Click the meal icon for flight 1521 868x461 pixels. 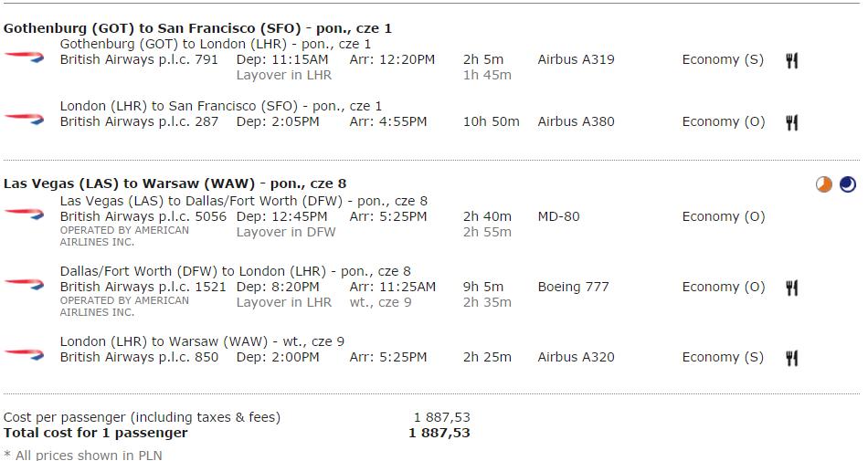[792, 288]
